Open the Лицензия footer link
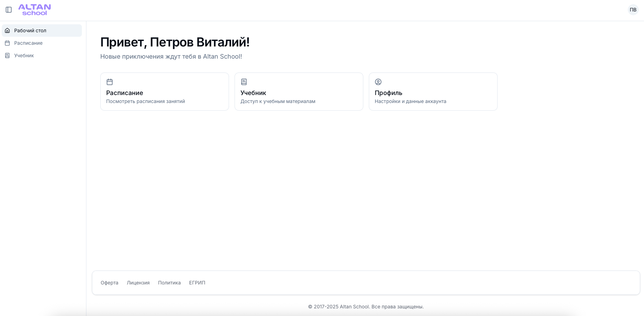Image resolution: width=644 pixels, height=316 pixels. (x=138, y=283)
